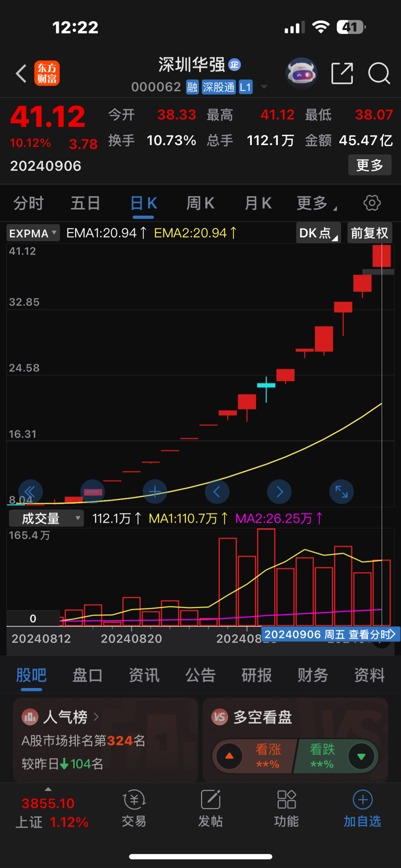This screenshot has height=868, width=401.
Task: Tap the EMA1:20.94 readout
Action: 107,233
